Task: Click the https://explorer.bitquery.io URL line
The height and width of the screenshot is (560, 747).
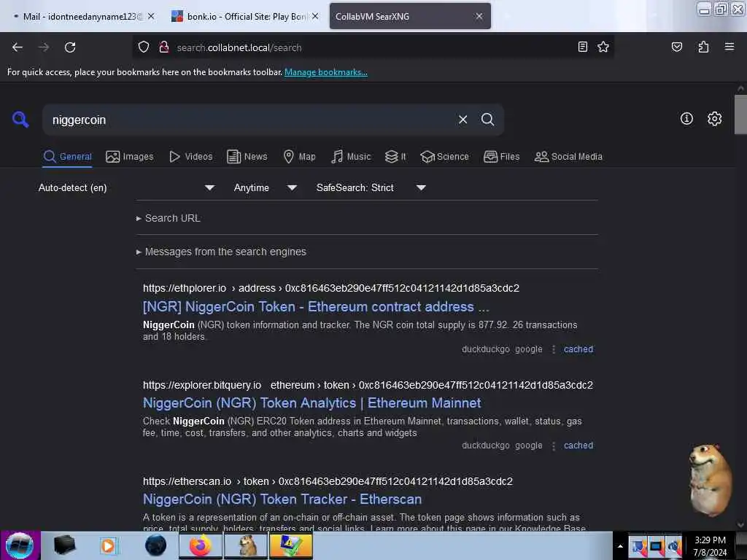Action: click(x=368, y=385)
